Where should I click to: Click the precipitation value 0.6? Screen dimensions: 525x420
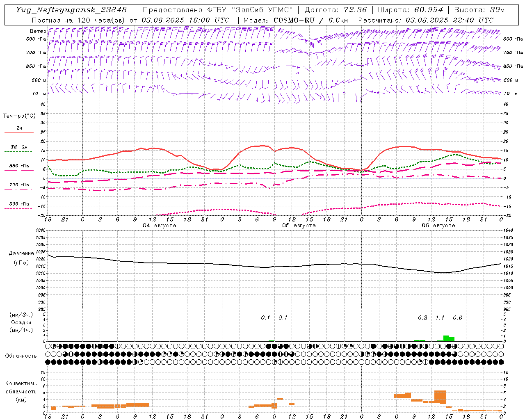point(457,318)
